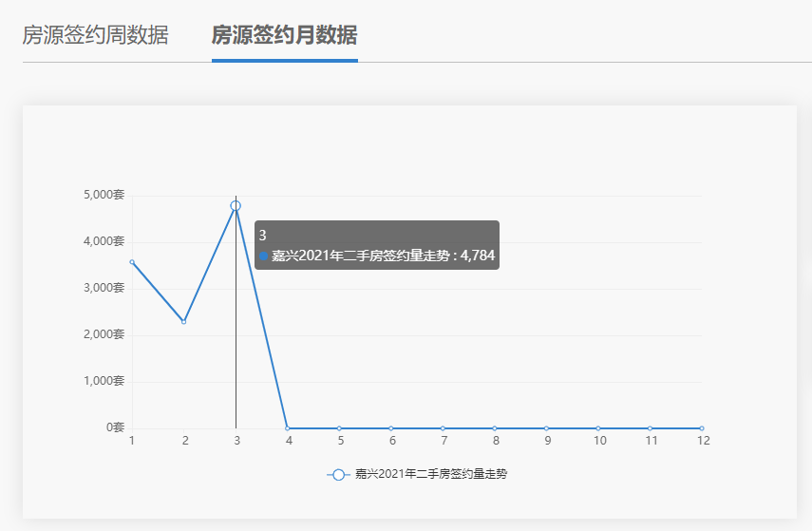Choose the month 10 data point
This screenshot has height=531, width=812.
point(598,428)
